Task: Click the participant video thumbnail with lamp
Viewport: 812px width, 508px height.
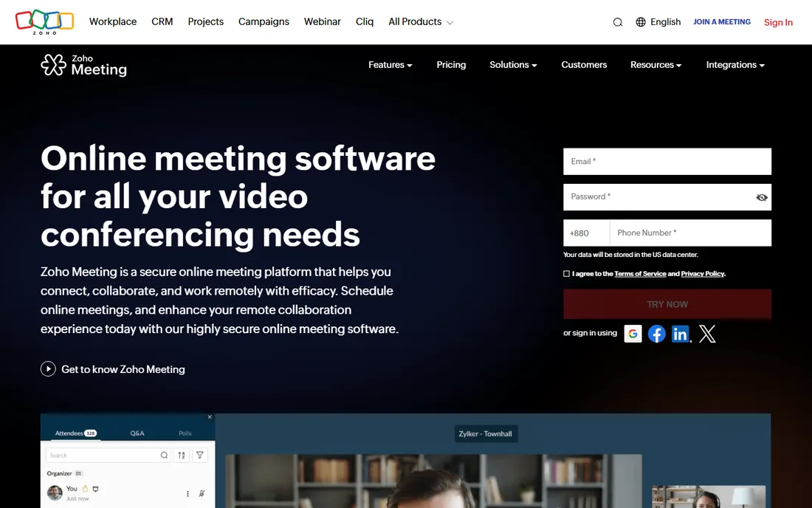Action: pos(709,497)
